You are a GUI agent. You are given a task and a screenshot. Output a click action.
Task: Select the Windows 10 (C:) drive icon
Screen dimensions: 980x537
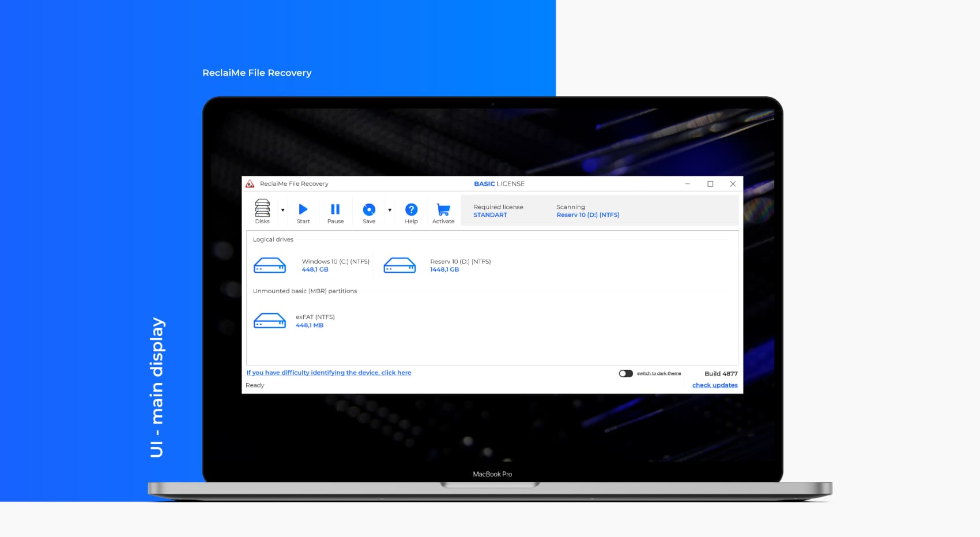coord(270,265)
